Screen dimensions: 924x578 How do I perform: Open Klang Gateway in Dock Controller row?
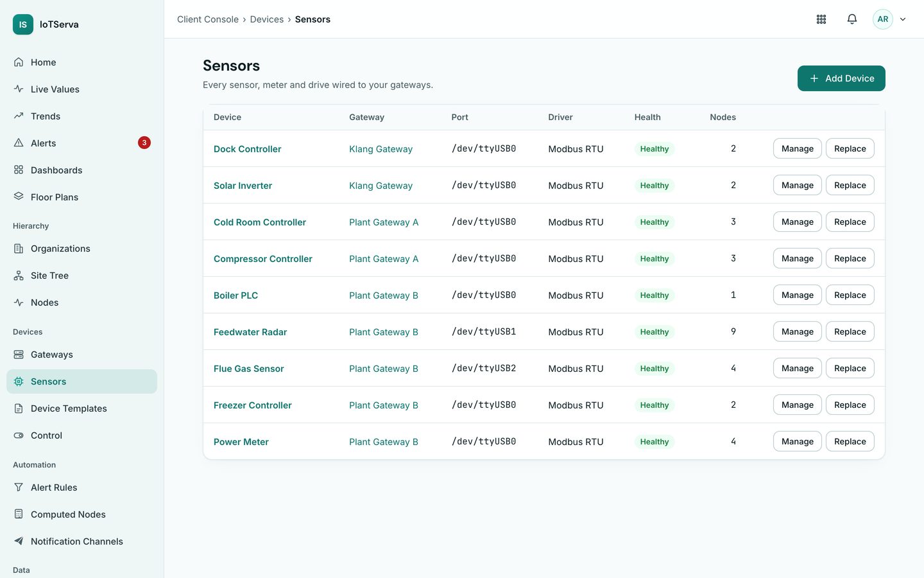pos(381,149)
